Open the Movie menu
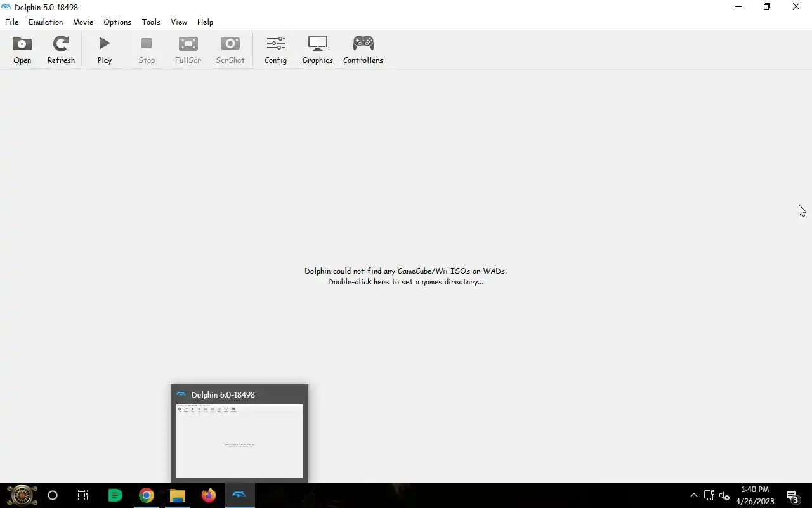Image resolution: width=812 pixels, height=508 pixels. click(x=83, y=22)
